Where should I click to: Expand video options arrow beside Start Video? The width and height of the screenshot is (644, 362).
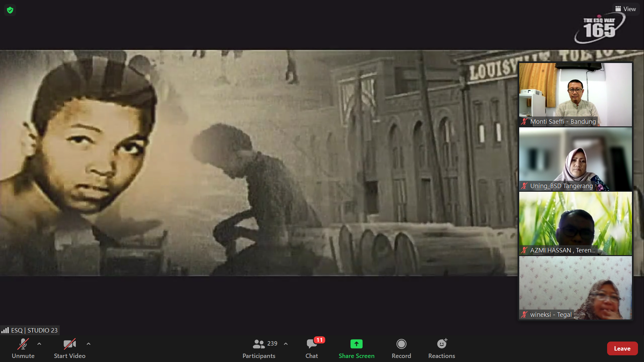coord(89,344)
